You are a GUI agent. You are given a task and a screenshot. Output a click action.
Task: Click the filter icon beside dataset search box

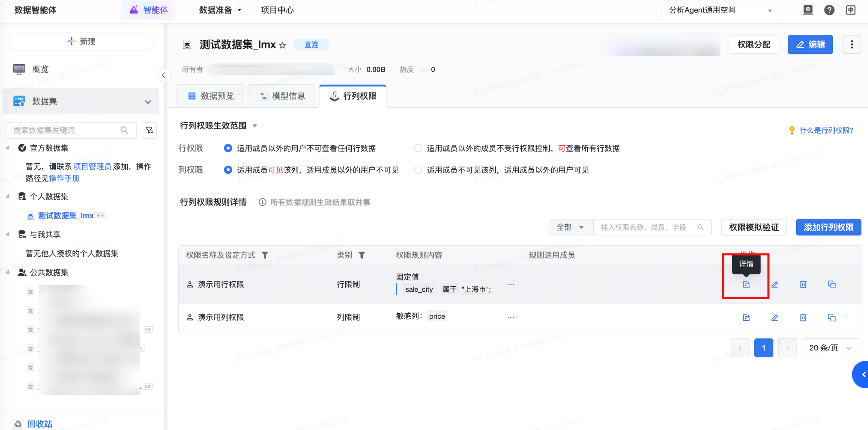click(x=149, y=130)
